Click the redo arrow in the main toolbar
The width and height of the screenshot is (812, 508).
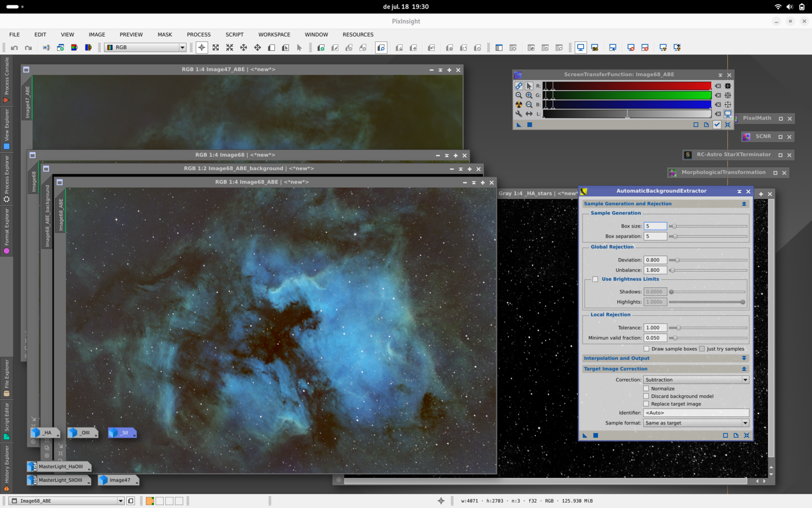(x=29, y=48)
